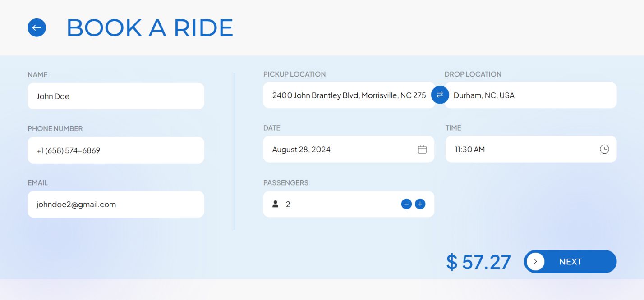Image resolution: width=644 pixels, height=300 pixels.
Task: Open the Date field showing August 28, 2024
Action: pos(338,150)
